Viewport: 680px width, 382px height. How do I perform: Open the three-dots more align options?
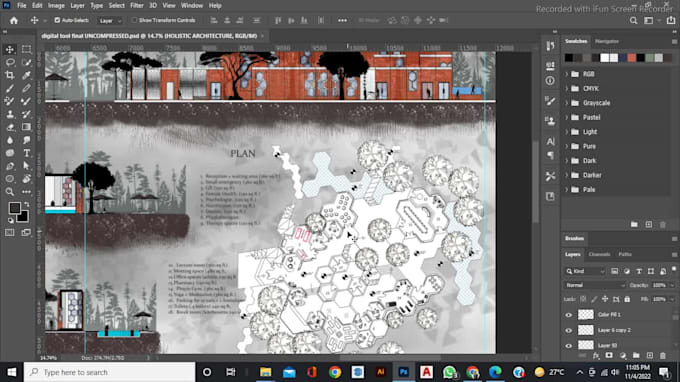(x=342, y=20)
